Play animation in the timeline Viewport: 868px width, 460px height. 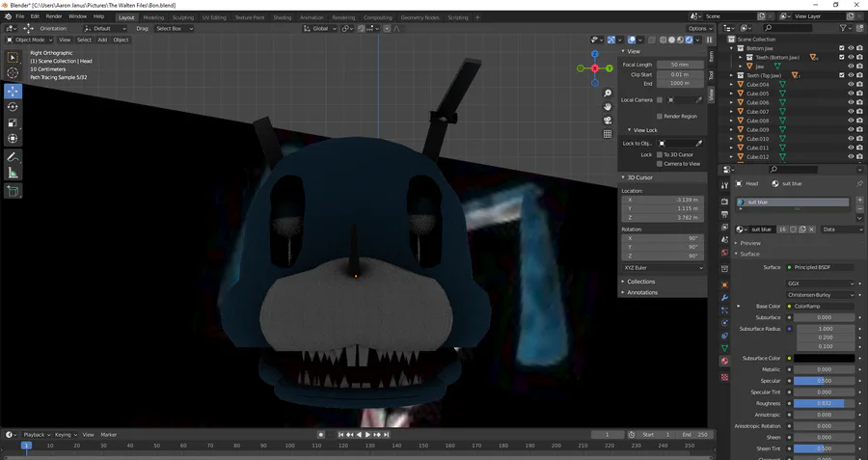click(367, 435)
